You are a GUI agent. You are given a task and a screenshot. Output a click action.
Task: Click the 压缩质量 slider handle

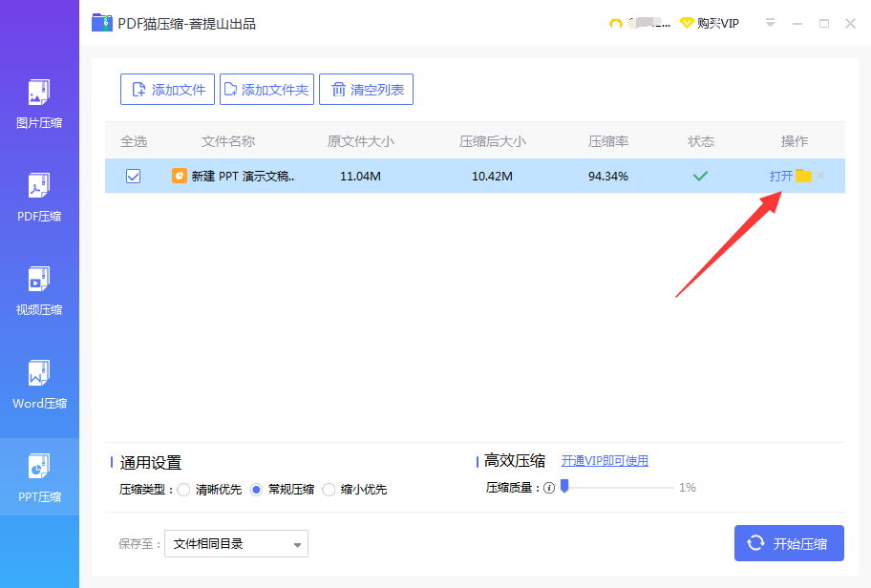pyautogui.click(x=564, y=486)
